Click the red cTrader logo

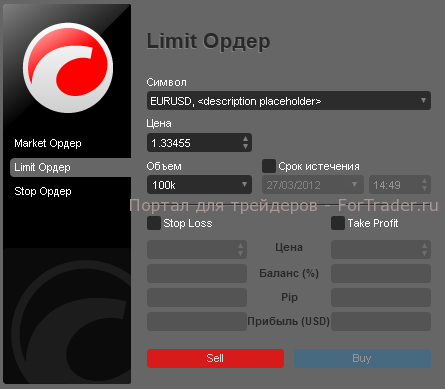pyautogui.click(x=68, y=68)
